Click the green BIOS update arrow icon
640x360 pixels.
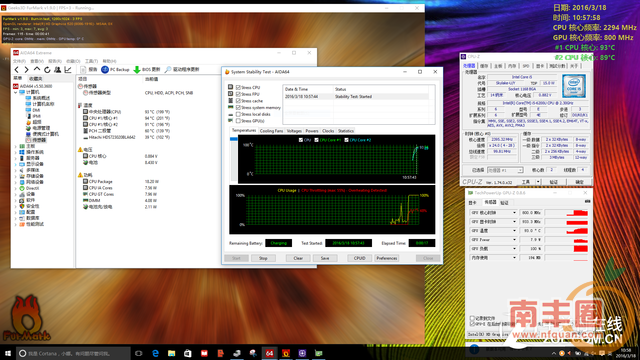pyautogui.click(x=137, y=70)
